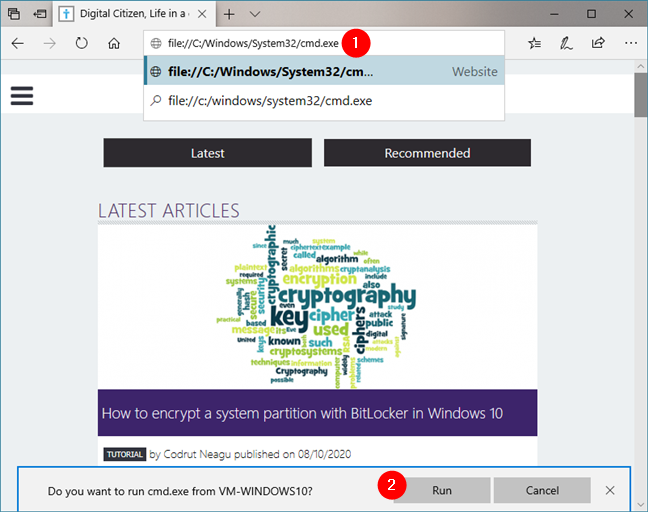Open a new tab with plus icon

pyautogui.click(x=229, y=14)
